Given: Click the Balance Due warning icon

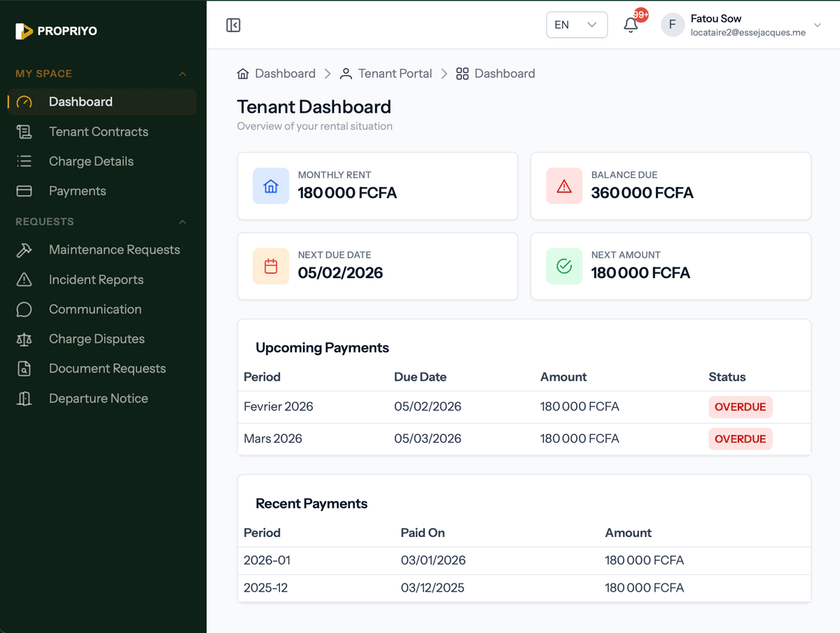Looking at the screenshot, I should coord(564,186).
